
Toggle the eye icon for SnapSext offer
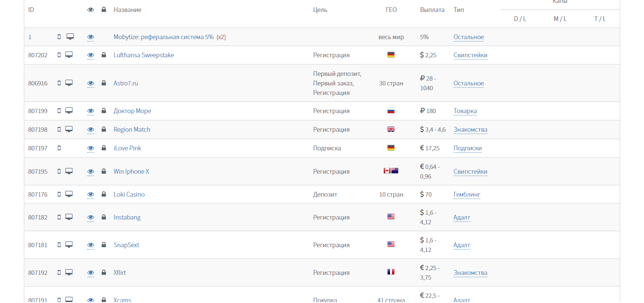pos(91,245)
